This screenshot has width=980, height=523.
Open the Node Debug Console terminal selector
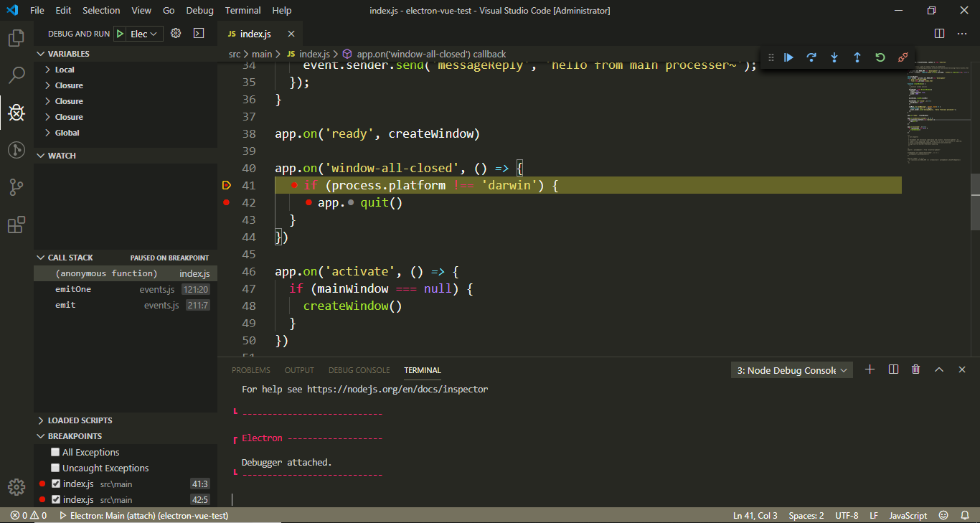[x=791, y=369]
